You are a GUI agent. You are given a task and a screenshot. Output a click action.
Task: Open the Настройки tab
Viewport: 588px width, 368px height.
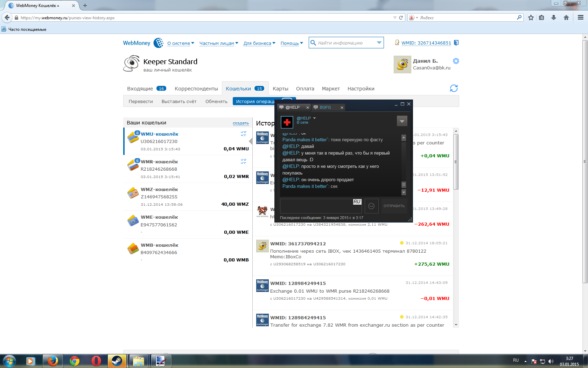click(361, 89)
